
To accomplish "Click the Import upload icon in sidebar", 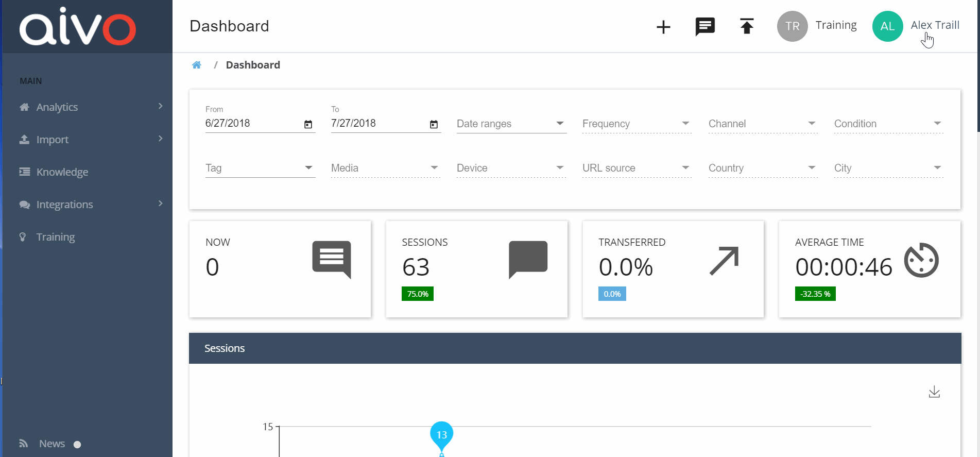I will pyautogui.click(x=24, y=140).
